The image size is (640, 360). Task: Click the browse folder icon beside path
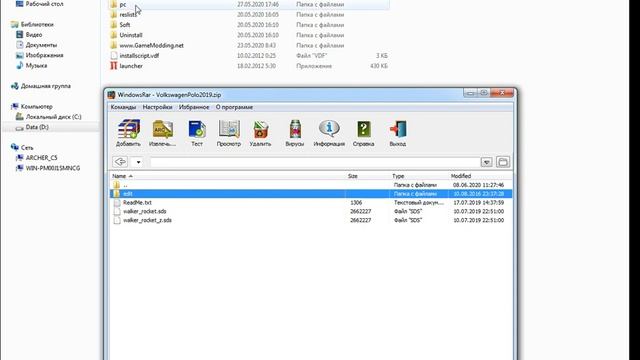tap(503, 162)
